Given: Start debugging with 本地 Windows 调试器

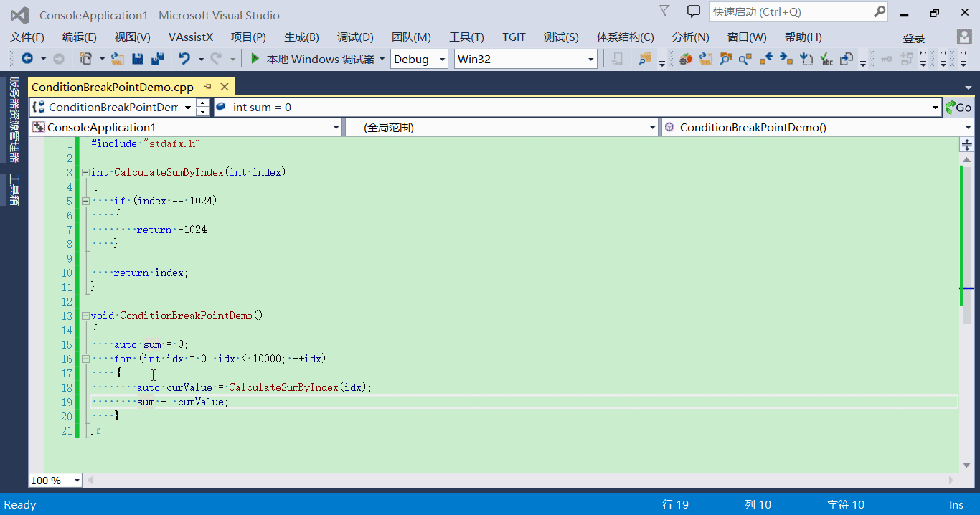Looking at the screenshot, I should [316, 59].
